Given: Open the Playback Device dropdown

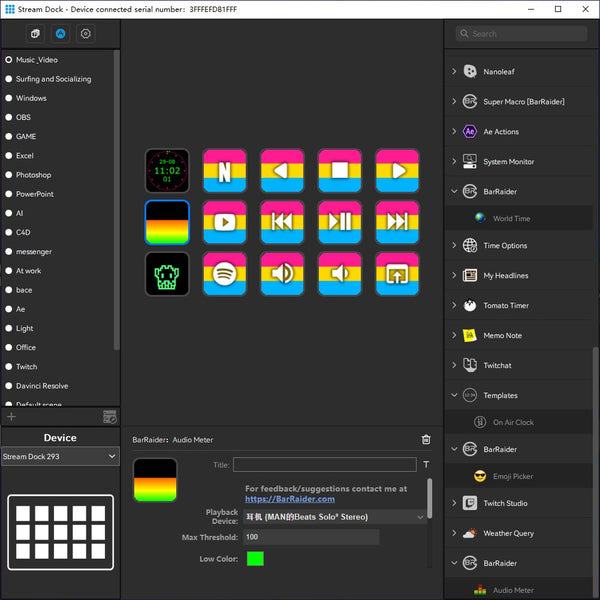Looking at the screenshot, I should 334,517.
